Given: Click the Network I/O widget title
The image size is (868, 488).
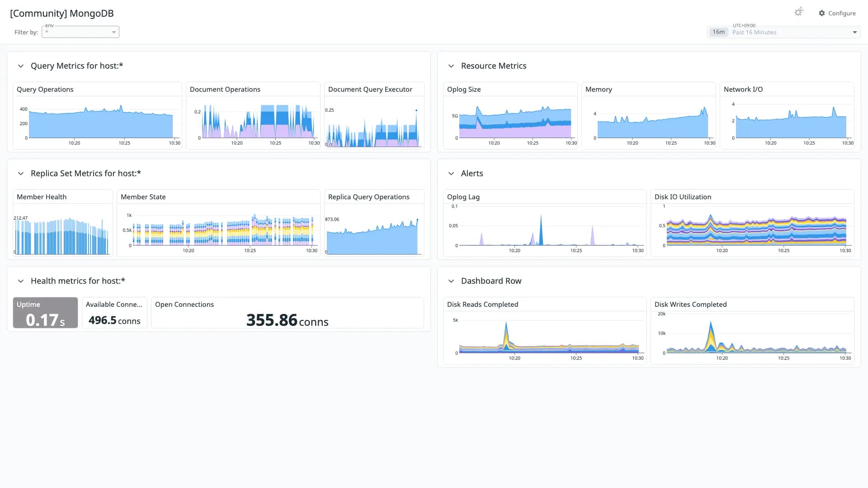Looking at the screenshot, I should click(743, 89).
